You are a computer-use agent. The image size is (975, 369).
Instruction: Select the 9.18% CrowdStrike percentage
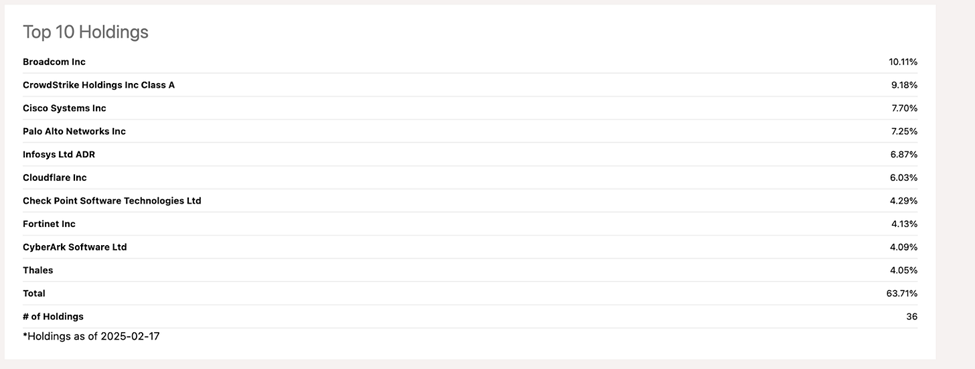(904, 85)
